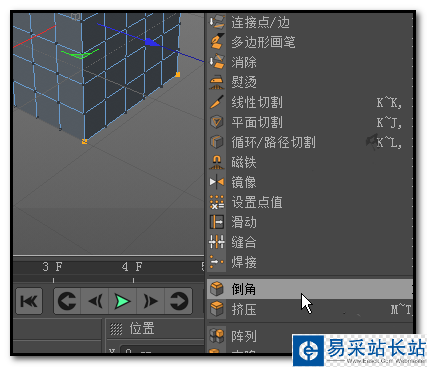Select 阵列 array menu entry
The image size is (427, 367).
310,336
